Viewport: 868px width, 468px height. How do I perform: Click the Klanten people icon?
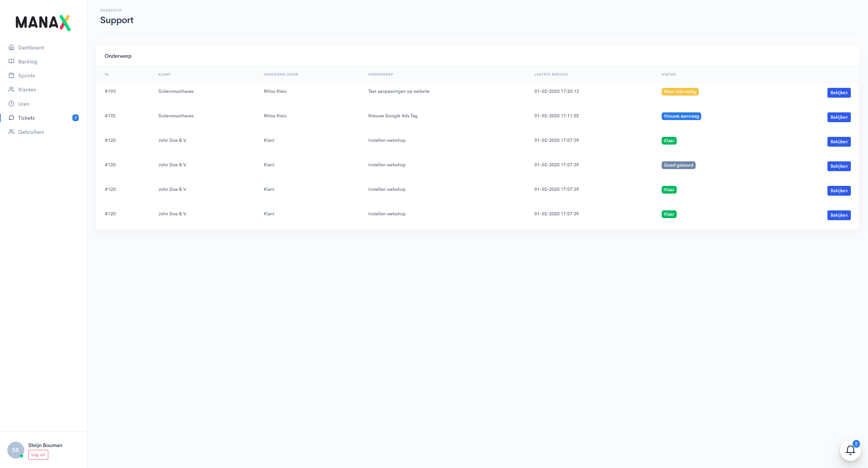(12, 89)
